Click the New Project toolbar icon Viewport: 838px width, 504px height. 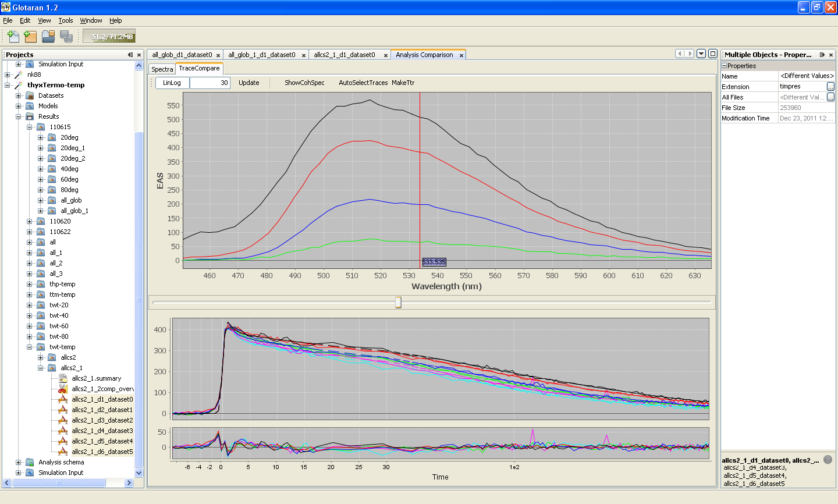point(30,36)
